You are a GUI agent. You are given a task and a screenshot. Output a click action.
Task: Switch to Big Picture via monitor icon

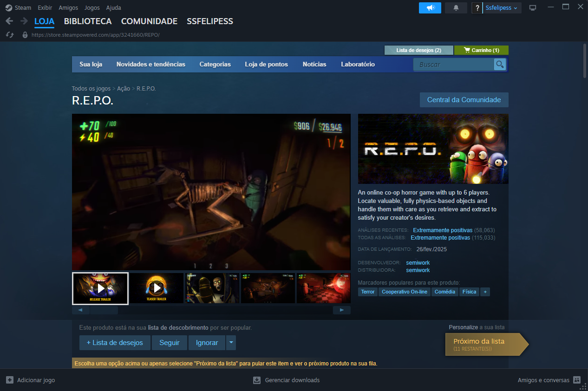coord(533,8)
